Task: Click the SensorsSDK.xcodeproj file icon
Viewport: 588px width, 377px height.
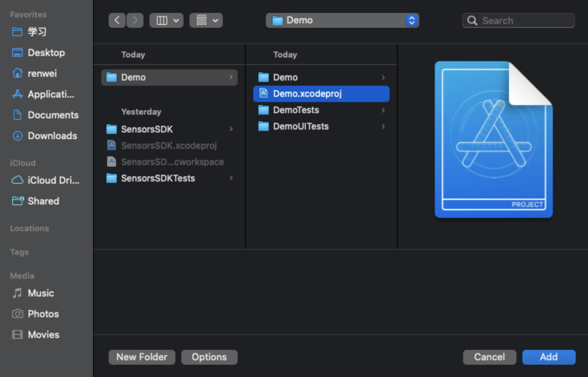Action: tap(112, 145)
